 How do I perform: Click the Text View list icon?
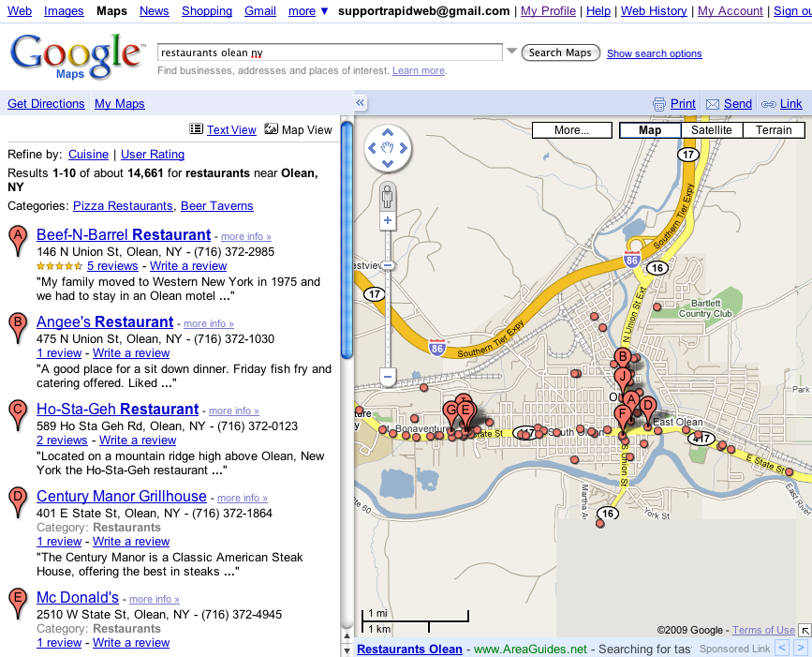197,129
